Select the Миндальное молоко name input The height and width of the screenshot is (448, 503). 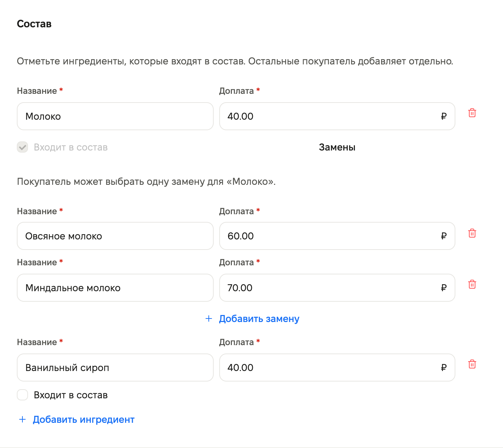coord(115,288)
